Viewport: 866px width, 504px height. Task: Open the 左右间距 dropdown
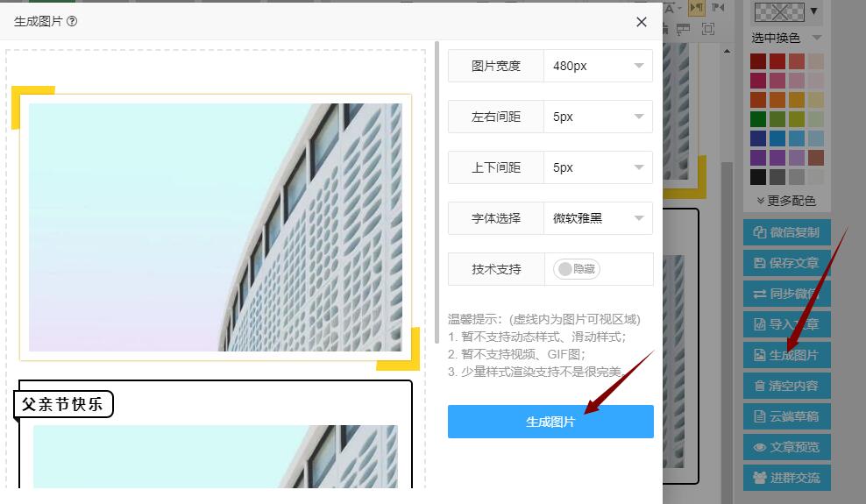(598, 117)
